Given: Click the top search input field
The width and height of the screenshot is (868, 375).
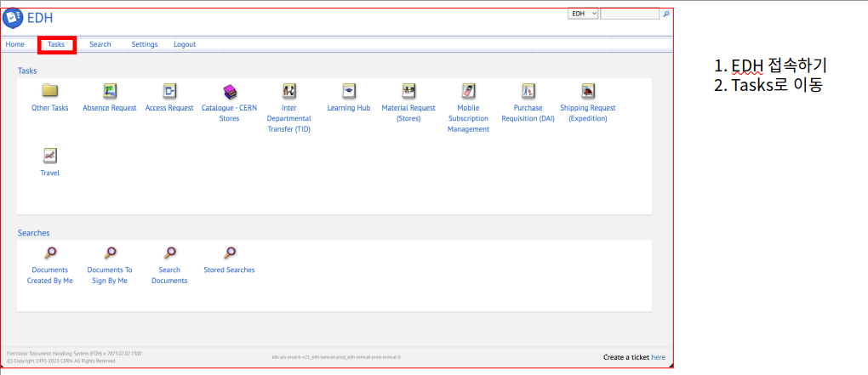Looking at the screenshot, I should [x=630, y=14].
